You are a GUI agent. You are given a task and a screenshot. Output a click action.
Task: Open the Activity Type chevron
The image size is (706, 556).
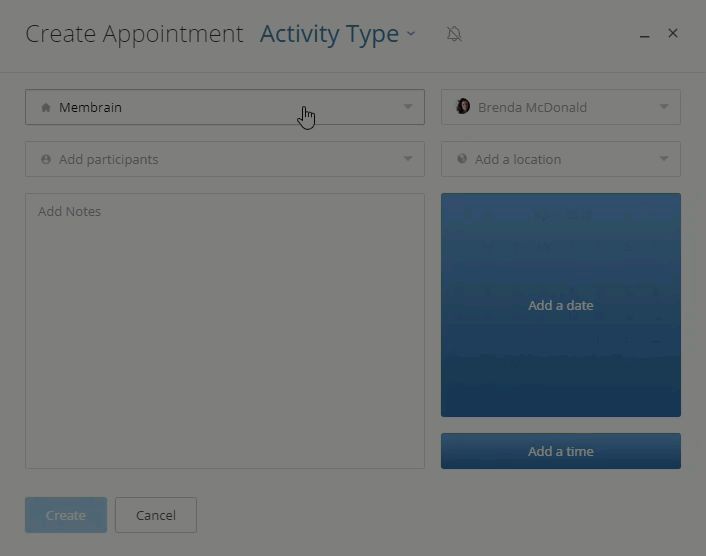(x=411, y=33)
